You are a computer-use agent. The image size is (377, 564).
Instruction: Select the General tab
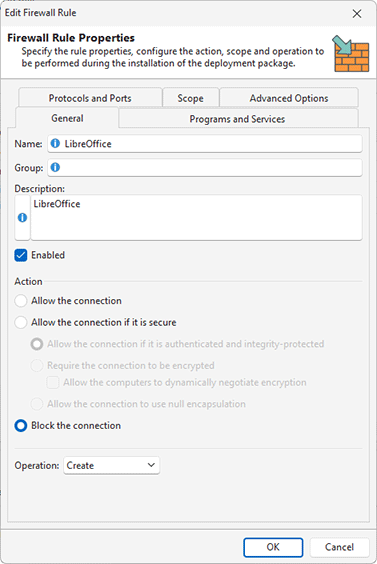pos(67,118)
